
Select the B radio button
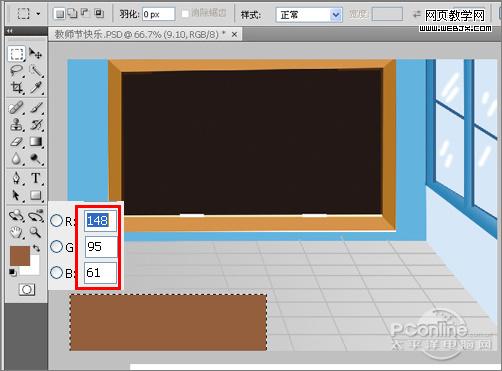click(x=56, y=273)
